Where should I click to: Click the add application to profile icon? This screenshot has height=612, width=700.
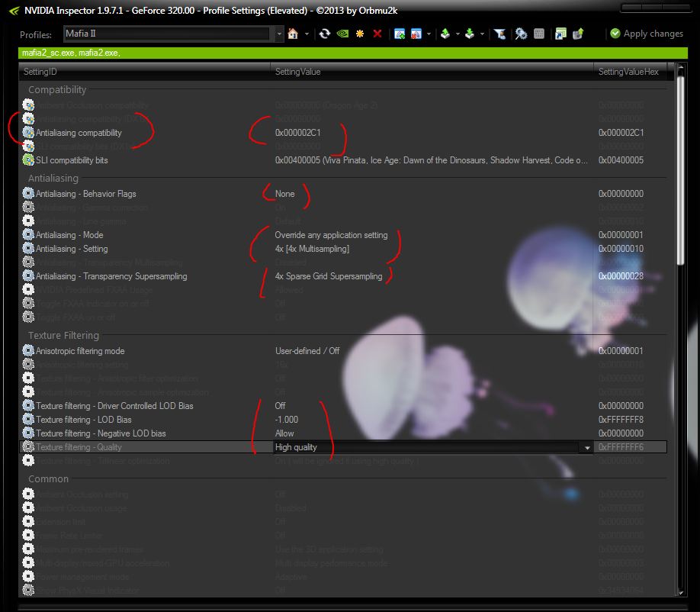click(399, 34)
